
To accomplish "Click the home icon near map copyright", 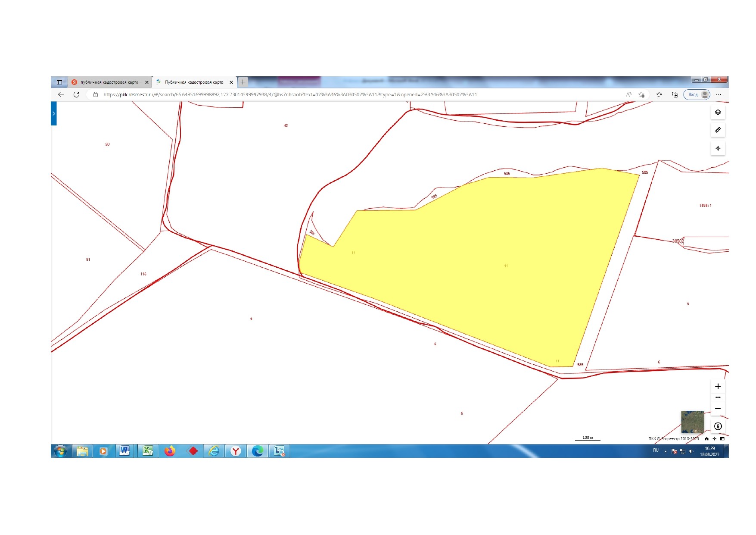I will tap(706, 439).
